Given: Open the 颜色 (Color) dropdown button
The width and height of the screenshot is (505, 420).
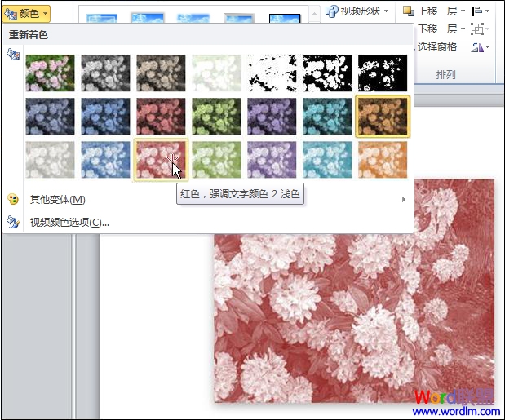Looking at the screenshot, I should tap(27, 13).
